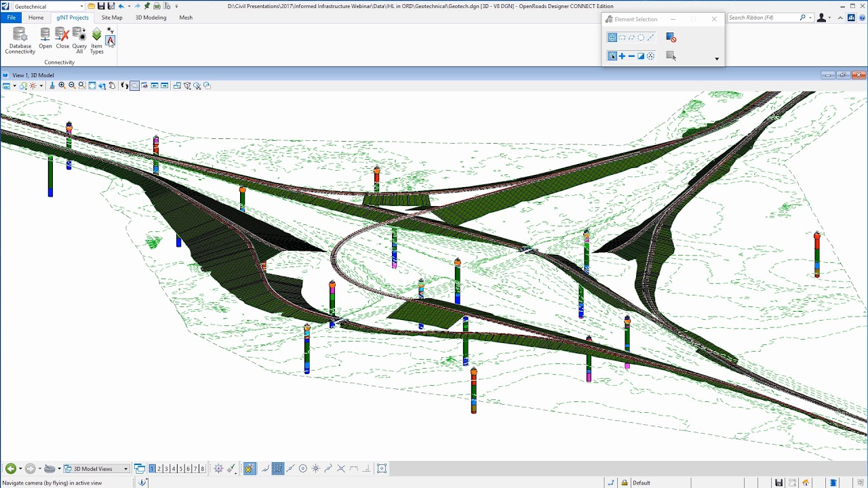
Task: Click the View Groups window icon
Action: click(139, 468)
